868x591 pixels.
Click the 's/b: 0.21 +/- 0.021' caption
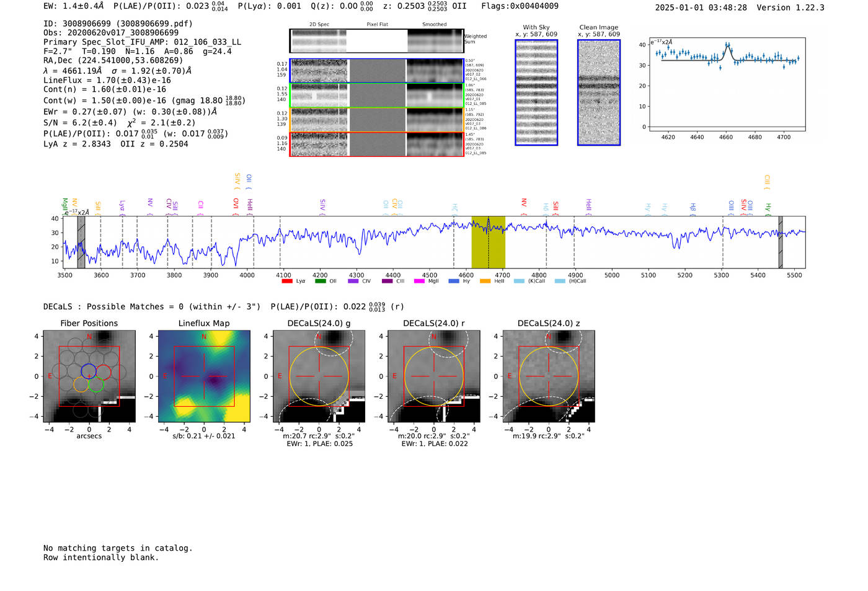[204, 436]
